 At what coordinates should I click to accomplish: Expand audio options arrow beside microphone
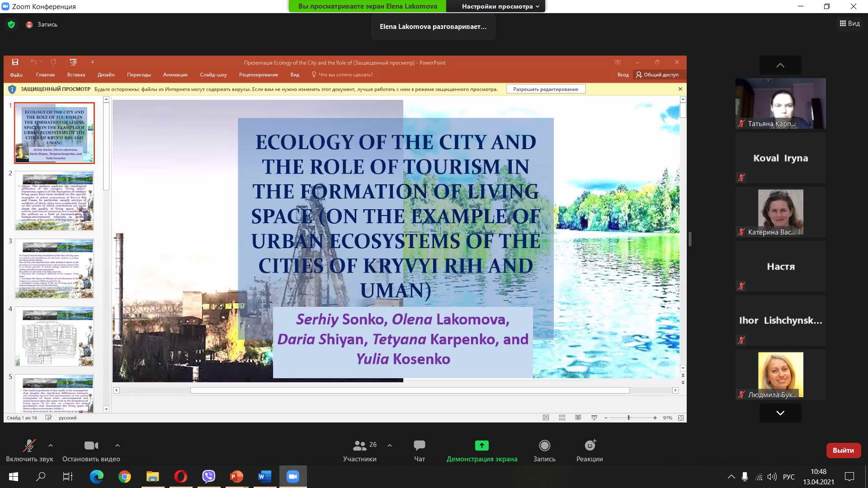point(51,446)
